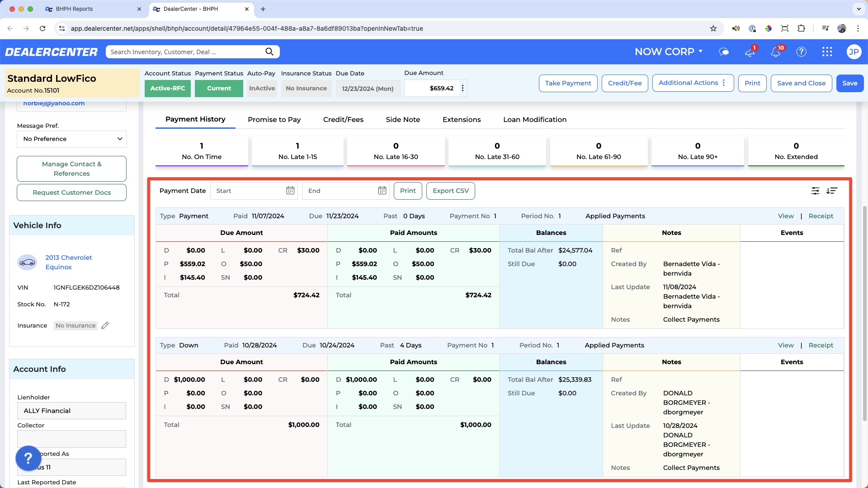This screenshot has height=488, width=868.
Task: Open browser tab list chevron
Action: tap(858, 9)
